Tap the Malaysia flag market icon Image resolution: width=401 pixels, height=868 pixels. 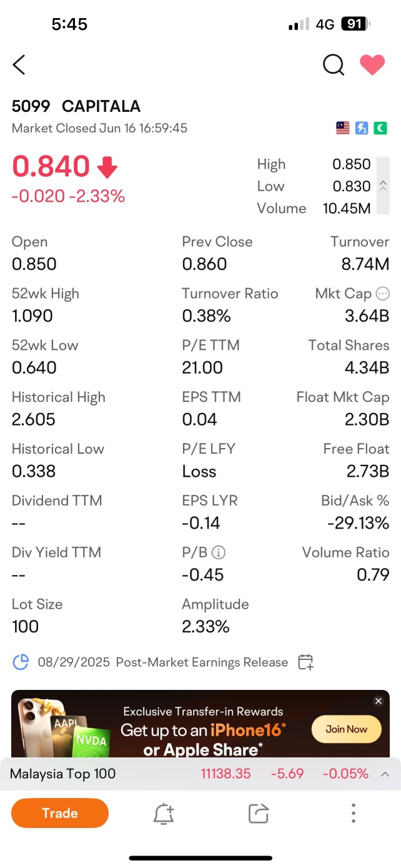tap(342, 128)
